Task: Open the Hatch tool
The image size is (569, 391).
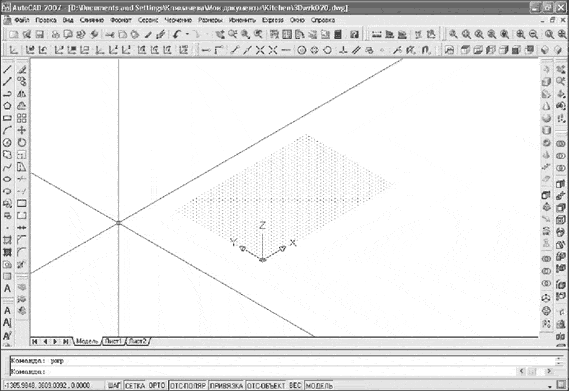Action: [x=7, y=240]
